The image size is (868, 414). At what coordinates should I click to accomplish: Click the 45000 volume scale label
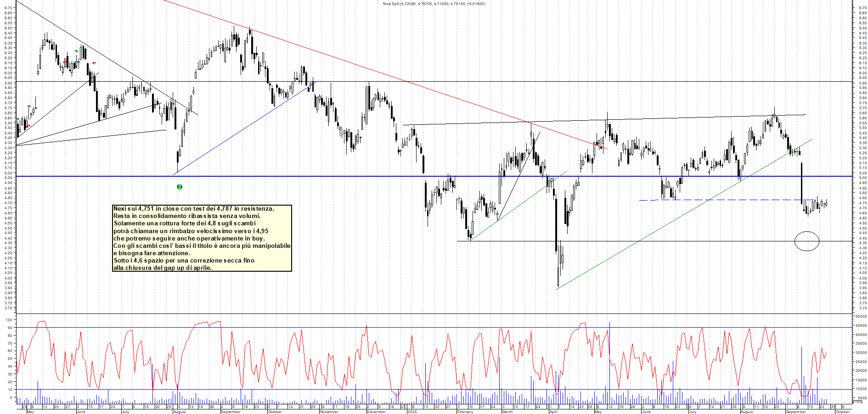861,325
